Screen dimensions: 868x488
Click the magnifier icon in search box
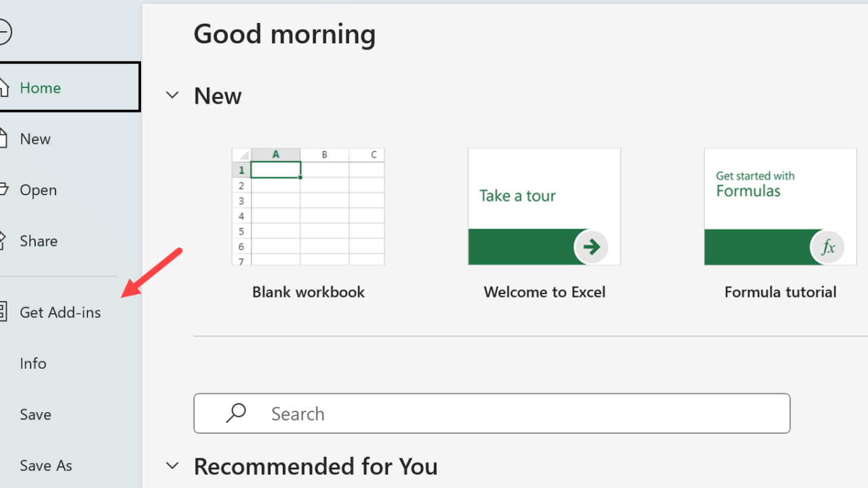(236, 413)
